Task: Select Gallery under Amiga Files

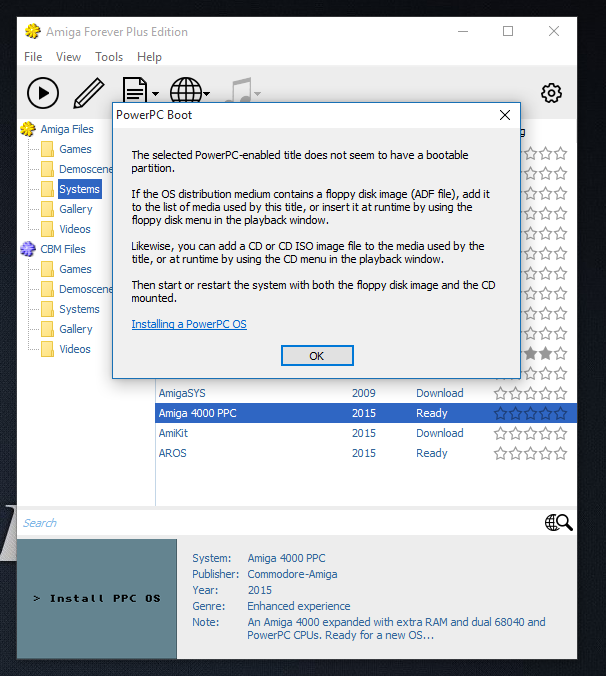Action: pos(75,209)
